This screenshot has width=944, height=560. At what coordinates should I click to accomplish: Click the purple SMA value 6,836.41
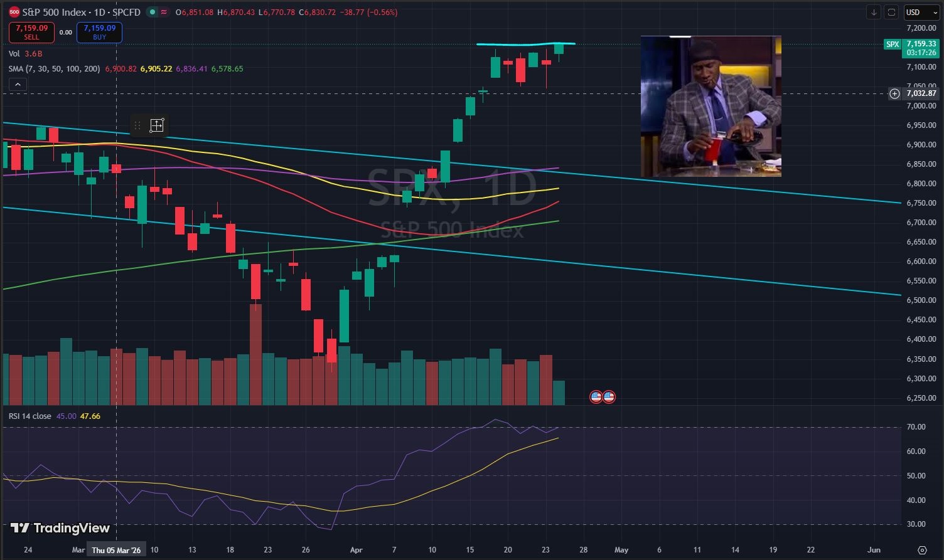coord(192,68)
